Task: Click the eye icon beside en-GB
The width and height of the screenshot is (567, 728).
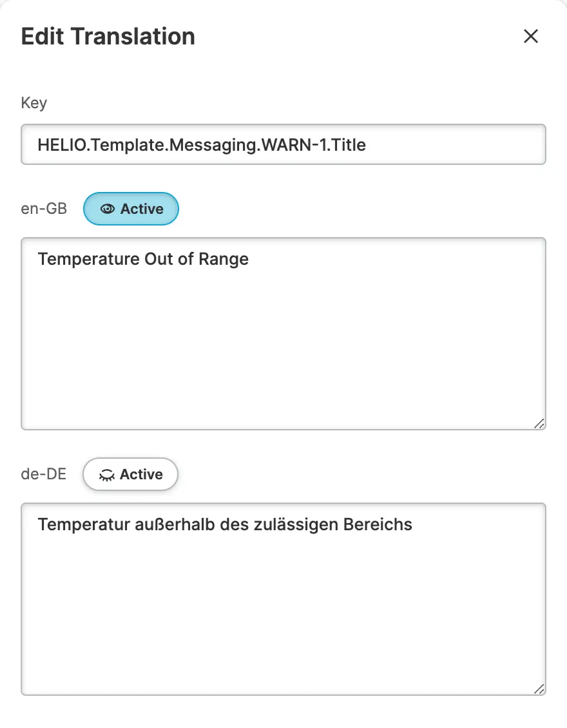Action: coord(108,209)
